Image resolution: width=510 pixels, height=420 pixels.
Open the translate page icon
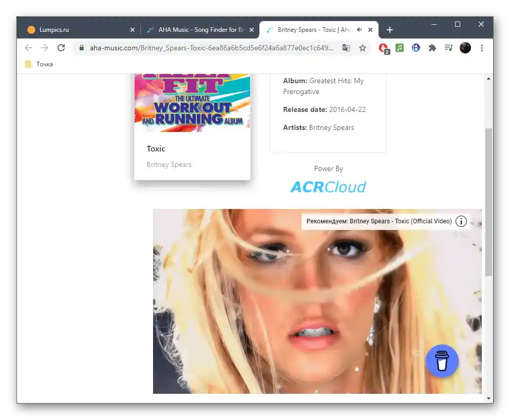[346, 48]
